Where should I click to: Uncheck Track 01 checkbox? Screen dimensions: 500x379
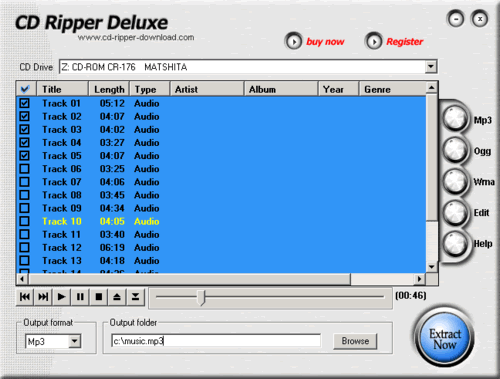click(24, 103)
